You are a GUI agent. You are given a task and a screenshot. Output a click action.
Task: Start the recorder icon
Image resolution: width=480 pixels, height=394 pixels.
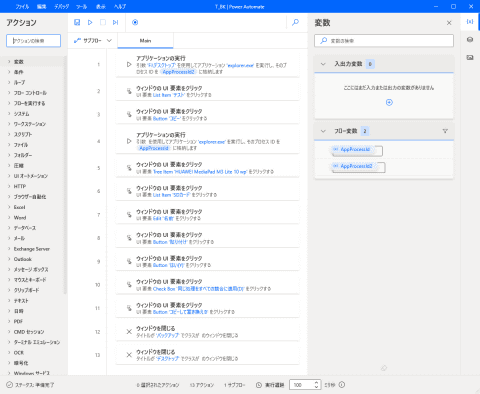point(135,22)
